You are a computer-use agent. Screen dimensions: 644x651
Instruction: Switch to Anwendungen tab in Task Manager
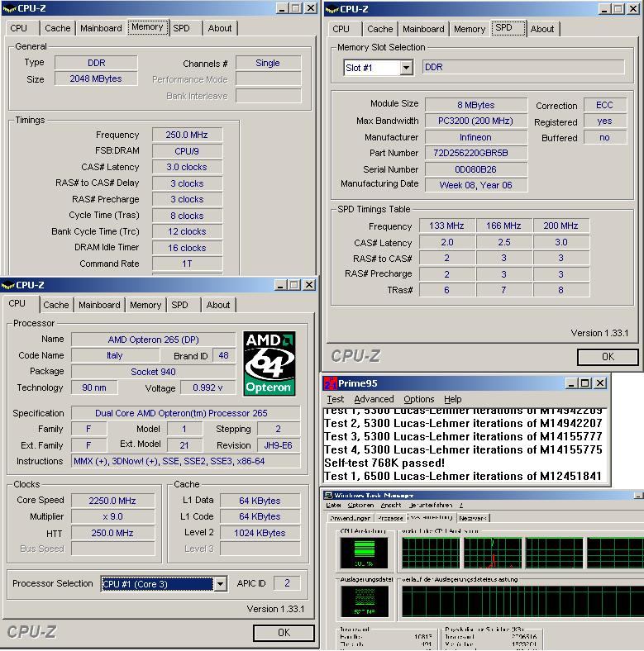[350, 518]
